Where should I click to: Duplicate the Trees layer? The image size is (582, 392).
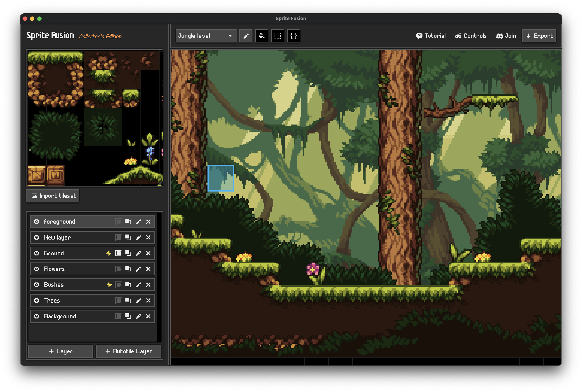(128, 300)
